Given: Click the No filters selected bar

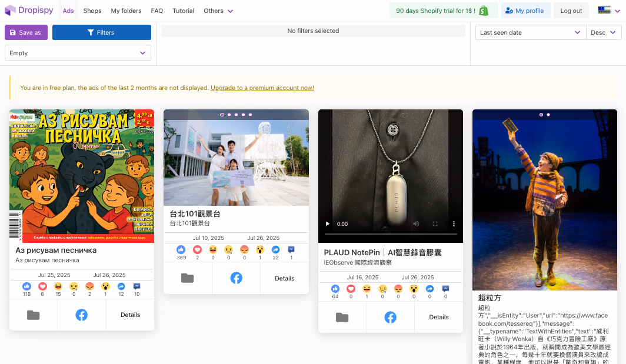Looking at the screenshot, I should (x=313, y=31).
